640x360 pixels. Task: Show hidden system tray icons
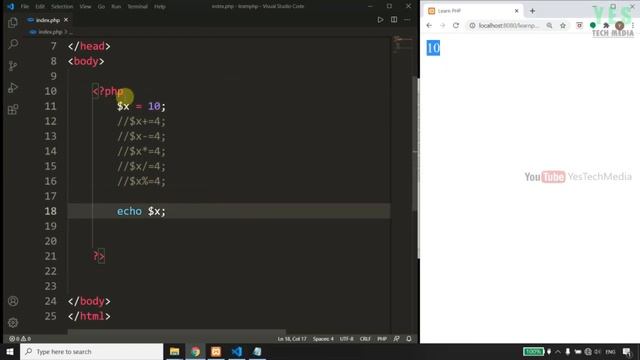point(558,351)
